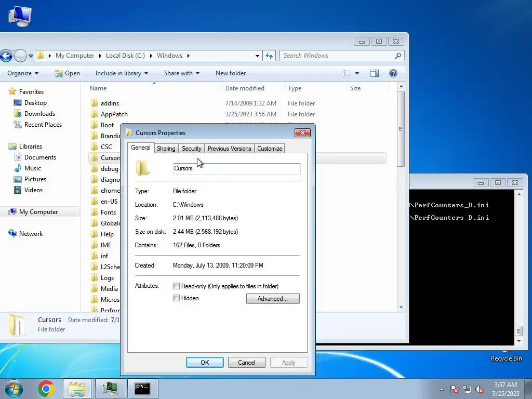Click the AppPatch folder icon
The image size is (532, 399).
(95, 114)
